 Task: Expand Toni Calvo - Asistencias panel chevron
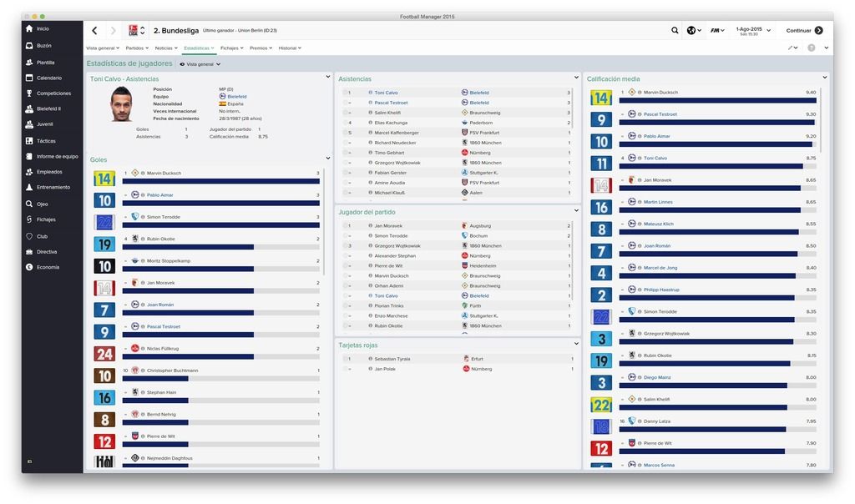(x=327, y=77)
